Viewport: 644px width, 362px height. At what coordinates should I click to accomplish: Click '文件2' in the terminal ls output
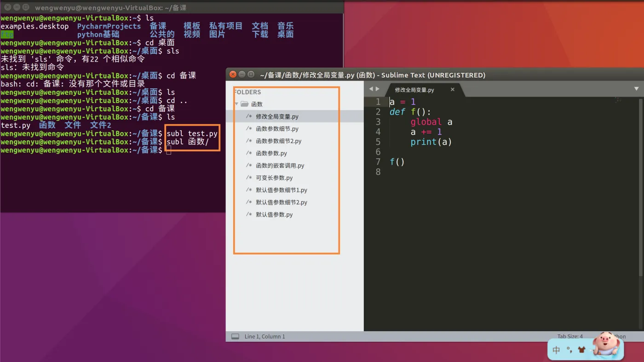point(101,125)
